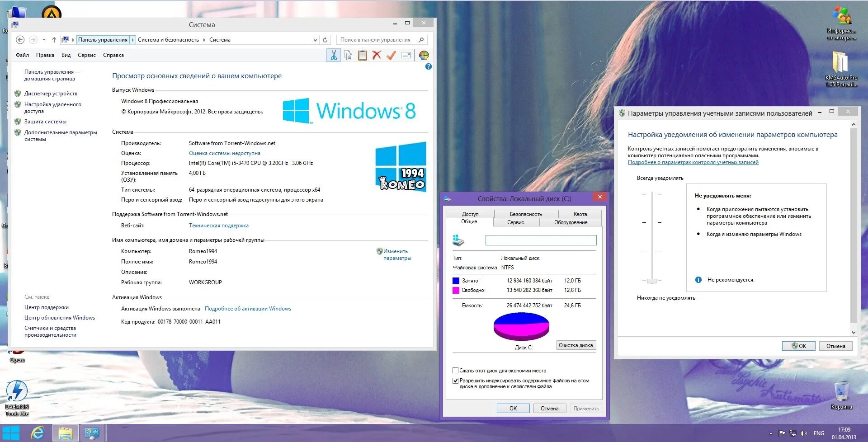Go back with the Back arrow button
868x442 pixels.
(20, 40)
